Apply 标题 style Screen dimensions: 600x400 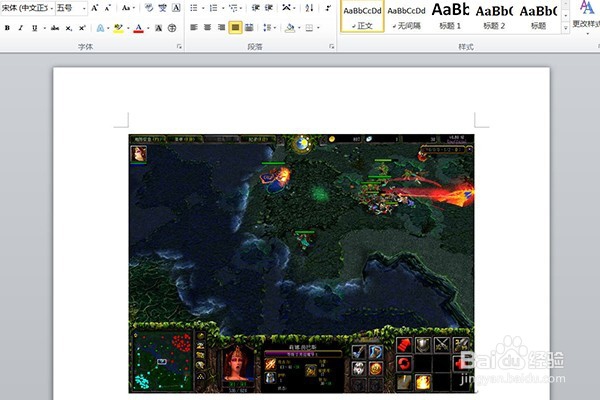tap(538, 16)
